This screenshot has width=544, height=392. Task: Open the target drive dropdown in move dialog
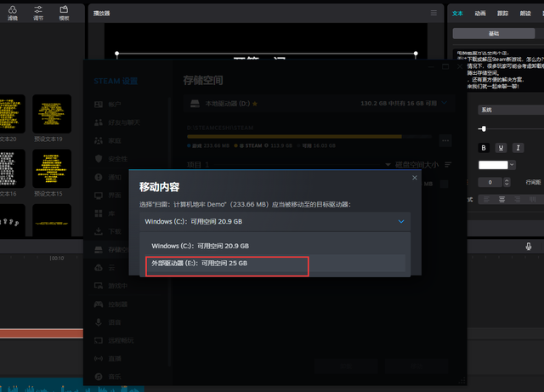[275, 222]
